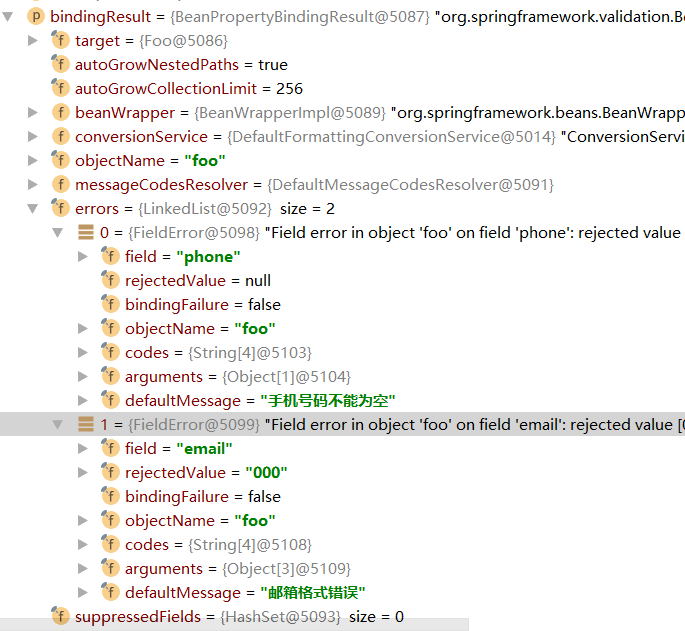This screenshot has height=631, width=685.
Task: Select the 'phone' field error description text
Action: point(475,233)
